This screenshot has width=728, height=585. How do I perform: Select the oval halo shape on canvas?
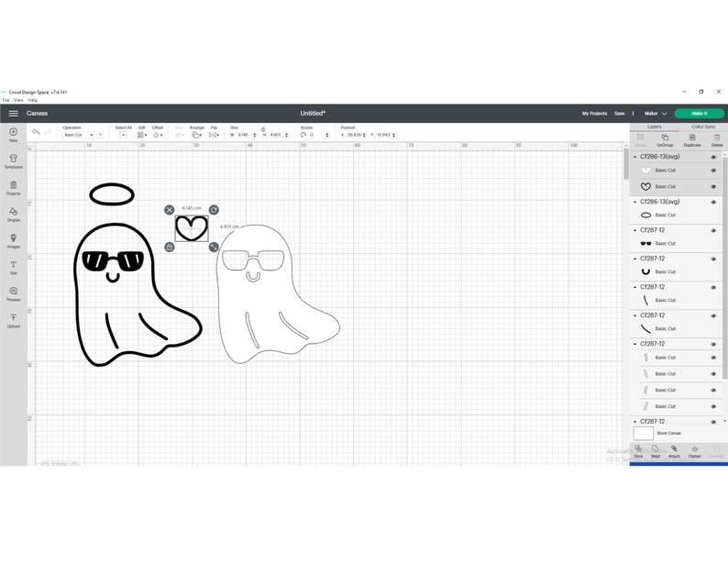pyautogui.click(x=112, y=194)
